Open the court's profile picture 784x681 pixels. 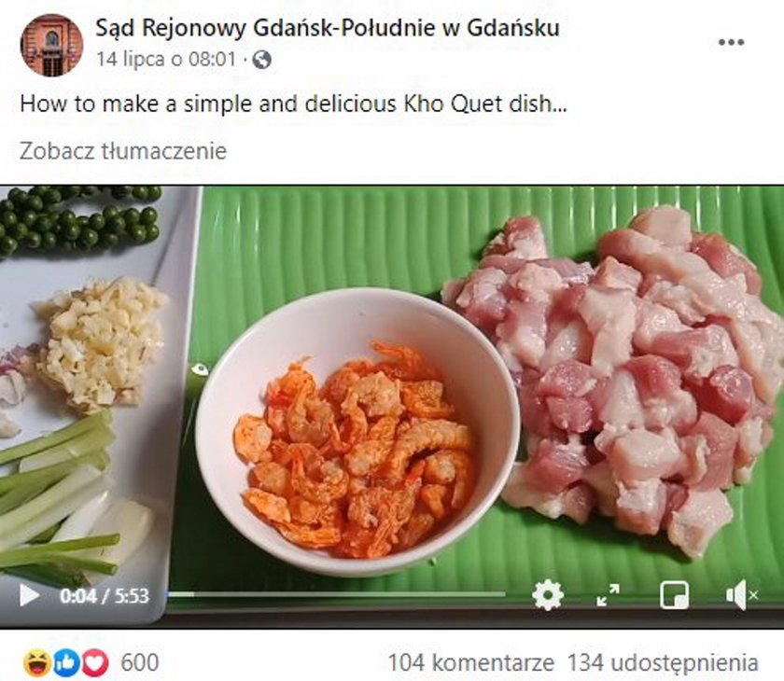point(51,45)
